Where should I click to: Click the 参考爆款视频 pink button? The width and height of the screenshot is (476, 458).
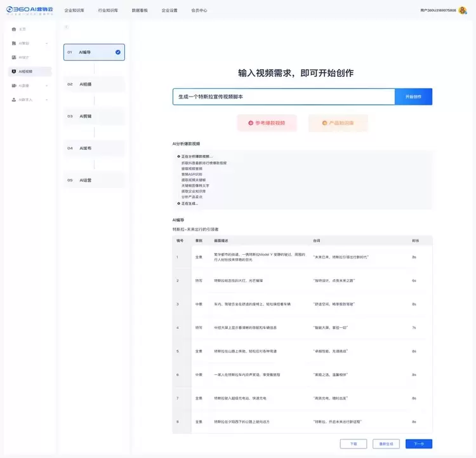pyautogui.click(x=267, y=123)
